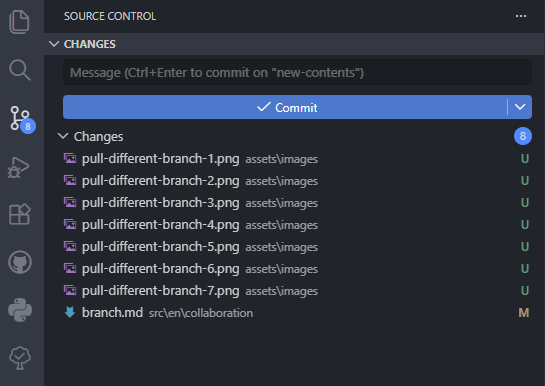Select pull-different-branch-3.png file
545x386 pixels.
click(294, 203)
